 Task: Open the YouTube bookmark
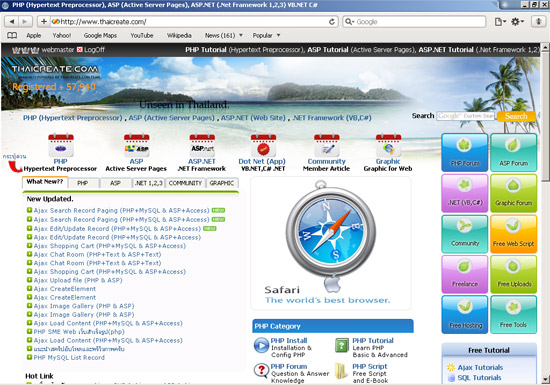(x=142, y=35)
